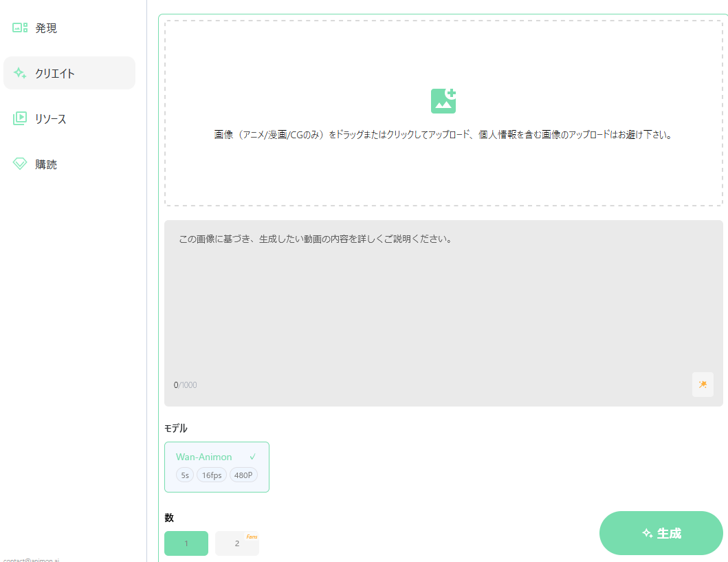Click the upload instruction text in drop zone
Image resolution: width=728 pixels, height=562 pixels.
tap(443, 135)
